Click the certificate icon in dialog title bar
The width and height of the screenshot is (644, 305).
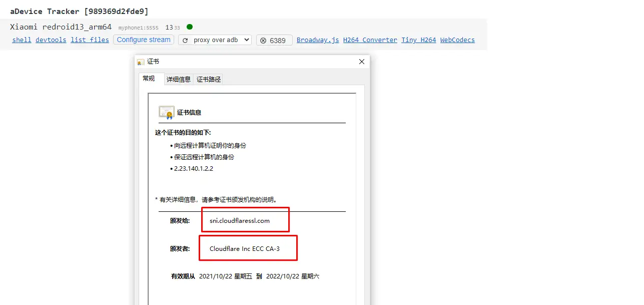coord(141,62)
